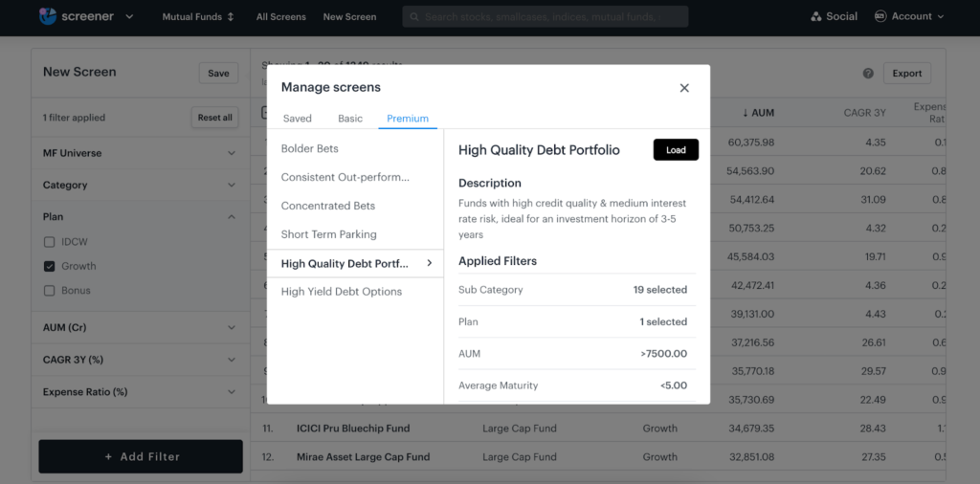Open the Mutual Funds selector dropdown
This screenshot has width=980, height=484.
pyautogui.click(x=198, y=16)
